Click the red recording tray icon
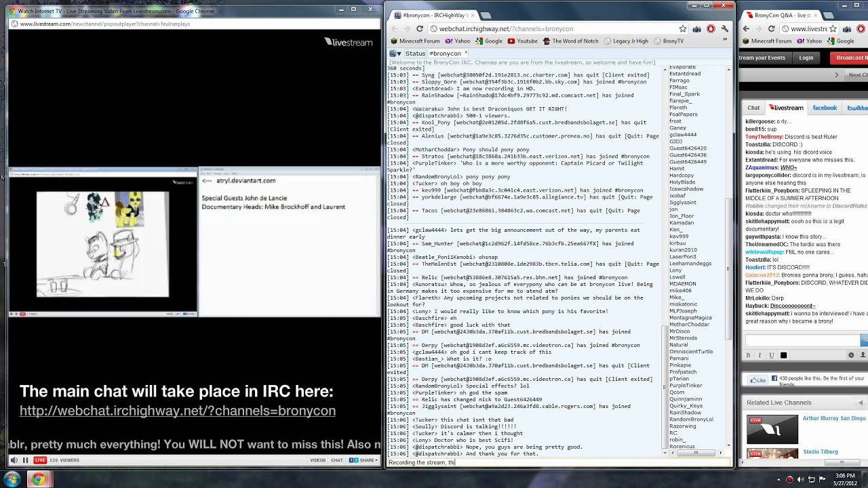The image size is (868, 488). [789, 480]
